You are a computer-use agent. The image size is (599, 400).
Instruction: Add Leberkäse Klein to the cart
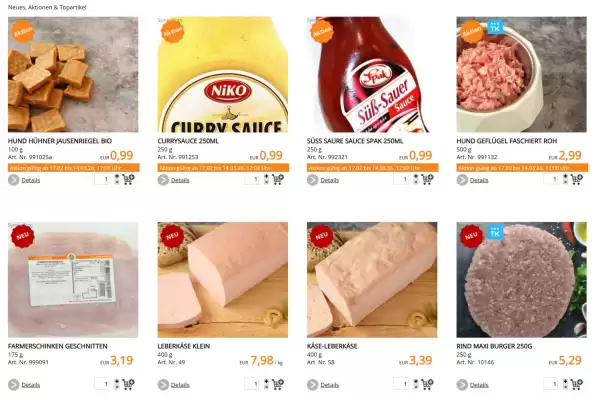pyautogui.click(x=278, y=384)
